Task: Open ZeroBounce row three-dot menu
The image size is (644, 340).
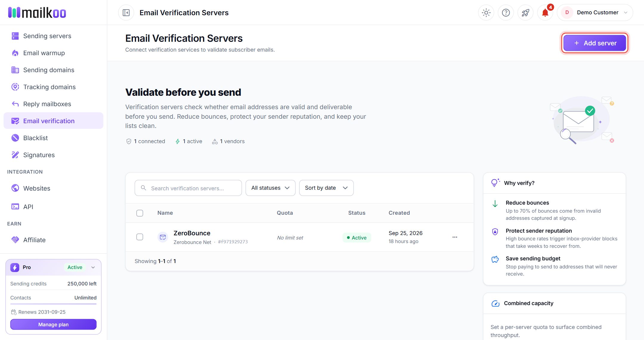Action: [455, 237]
